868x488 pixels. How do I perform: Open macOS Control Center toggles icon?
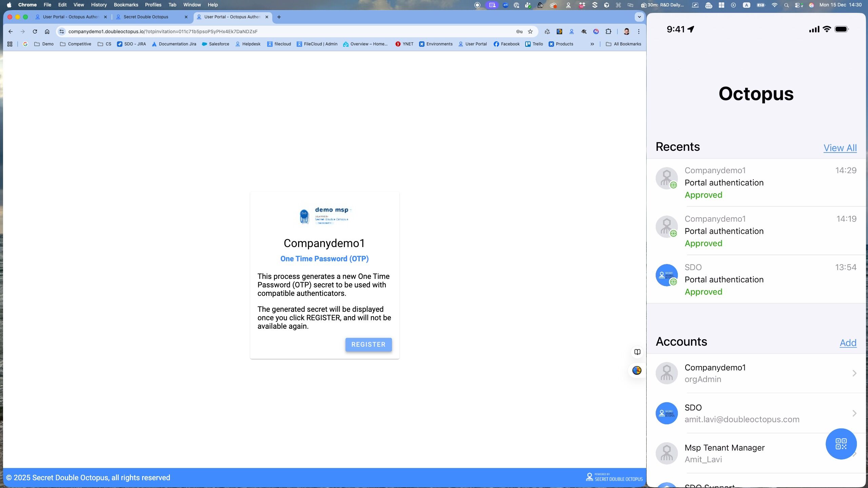coord(798,5)
